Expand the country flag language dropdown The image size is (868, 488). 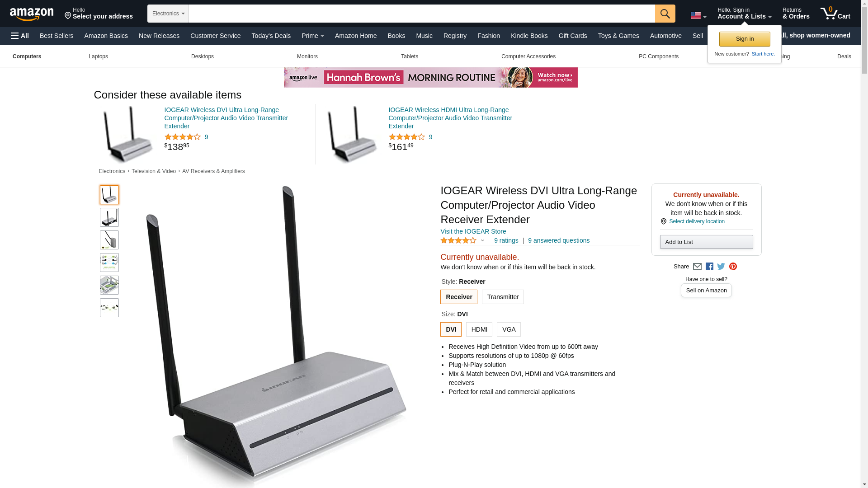pyautogui.click(x=698, y=15)
